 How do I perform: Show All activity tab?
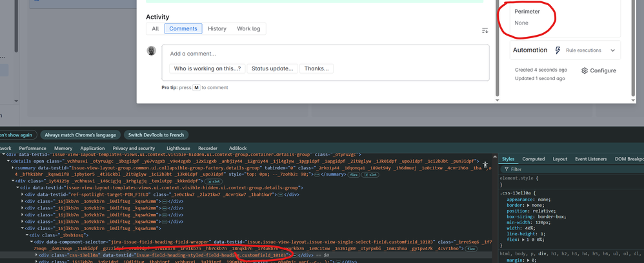[156, 29]
